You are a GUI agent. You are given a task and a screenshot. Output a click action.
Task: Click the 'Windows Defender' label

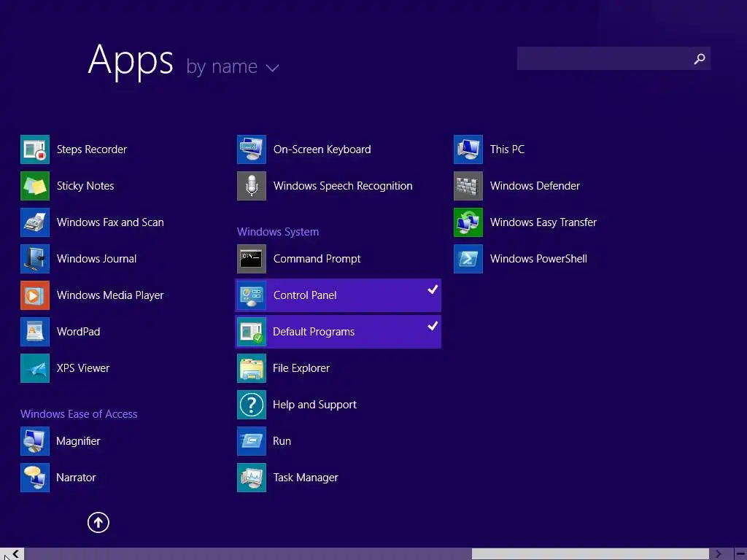click(535, 186)
